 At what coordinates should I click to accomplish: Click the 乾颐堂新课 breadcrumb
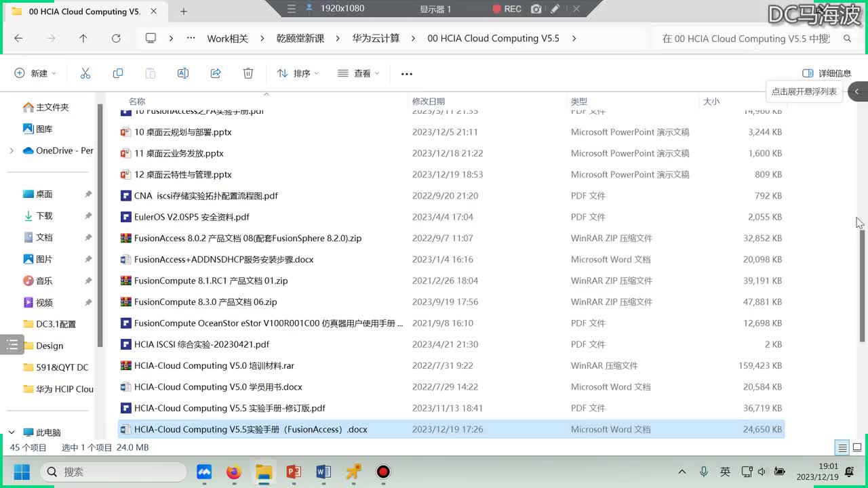point(300,39)
